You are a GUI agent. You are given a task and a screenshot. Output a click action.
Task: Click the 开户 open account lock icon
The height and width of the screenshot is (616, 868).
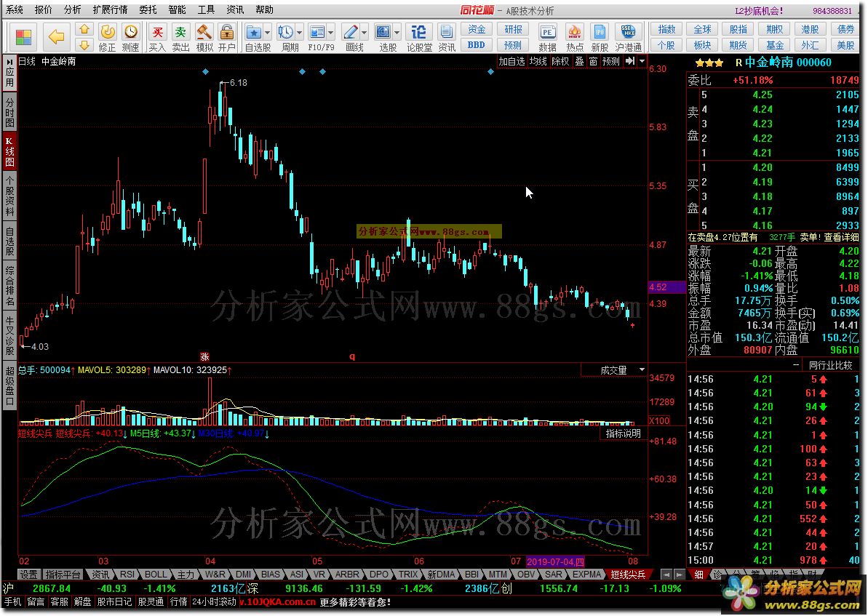pos(226,38)
